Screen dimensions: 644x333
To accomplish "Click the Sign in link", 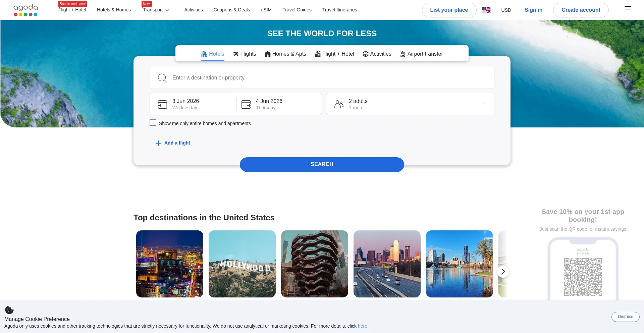I will (533, 10).
